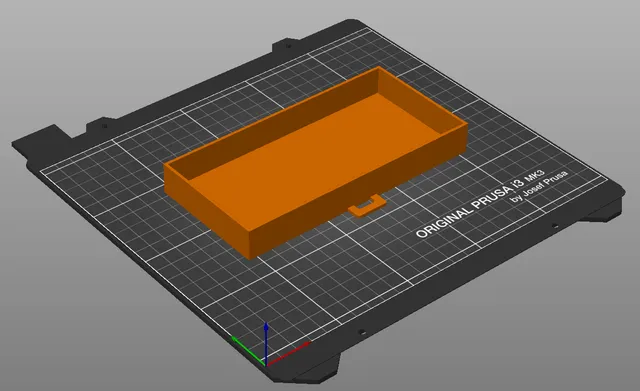Click the 'by Josef Prusa' bed label
The width and height of the screenshot is (640, 391).
coord(540,186)
